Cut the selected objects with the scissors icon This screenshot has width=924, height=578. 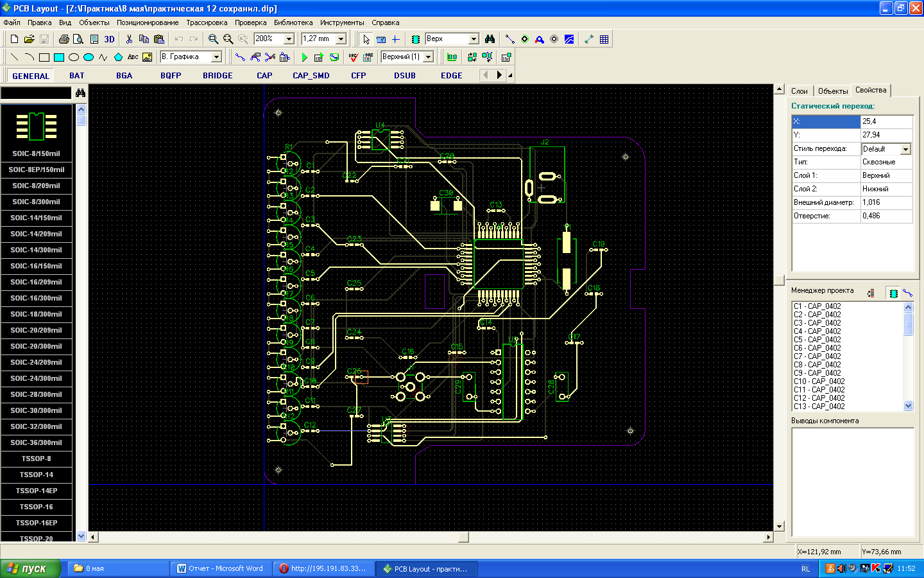pyautogui.click(x=129, y=39)
